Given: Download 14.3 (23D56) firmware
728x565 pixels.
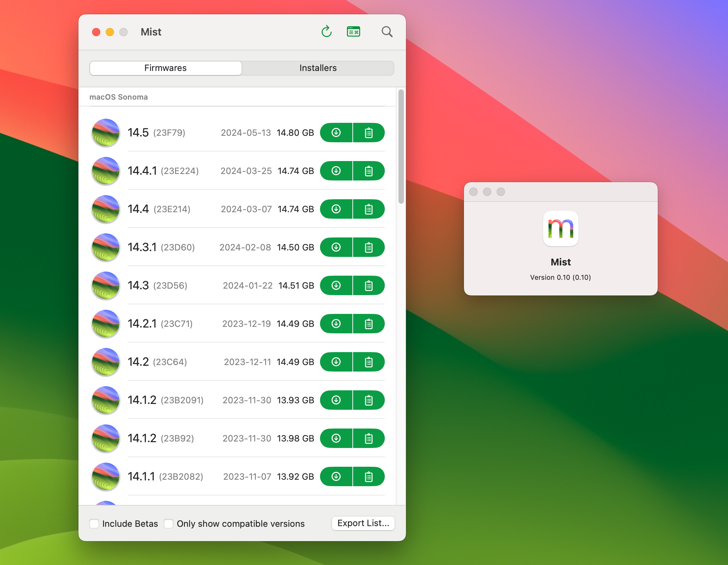Looking at the screenshot, I should pyautogui.click(x=336, y=286).
